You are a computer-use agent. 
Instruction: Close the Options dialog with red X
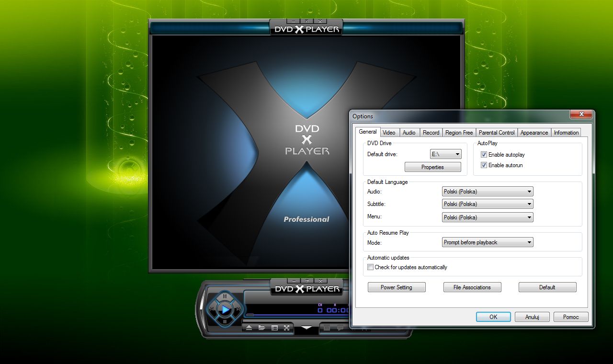(x=580, y=114)
